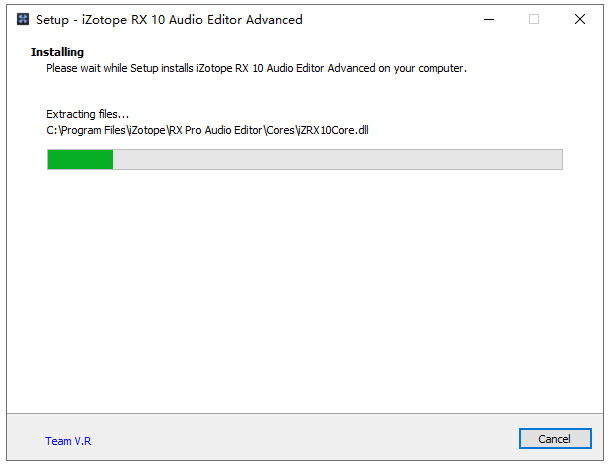Click "on your computer" at end of message
608x465 pixels.
[422, 68]
